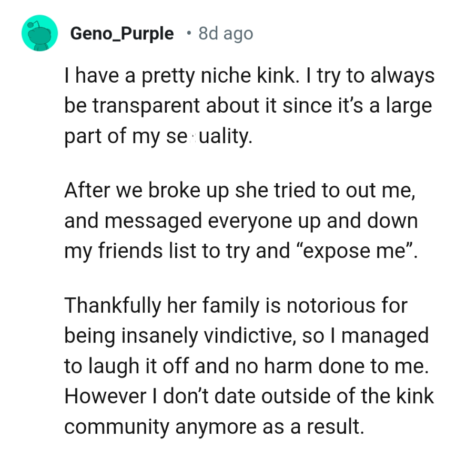
Task: Click the Geno_Purple avatar icon
Action: (x=39, y=33)
